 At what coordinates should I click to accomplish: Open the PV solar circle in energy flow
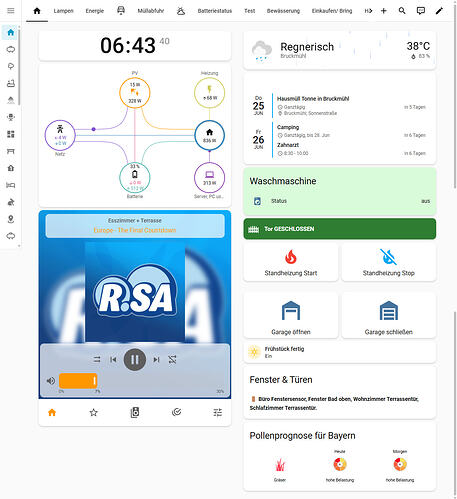point(135,92)
